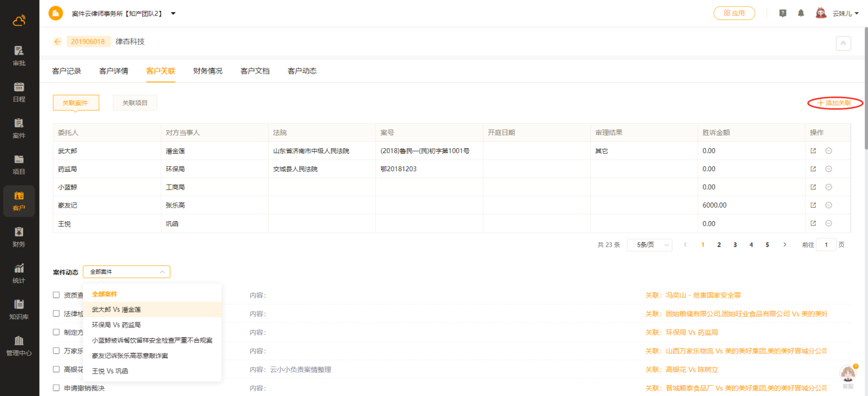
Task: Go to 财务 section in sidebar
Action: [19, 237]
